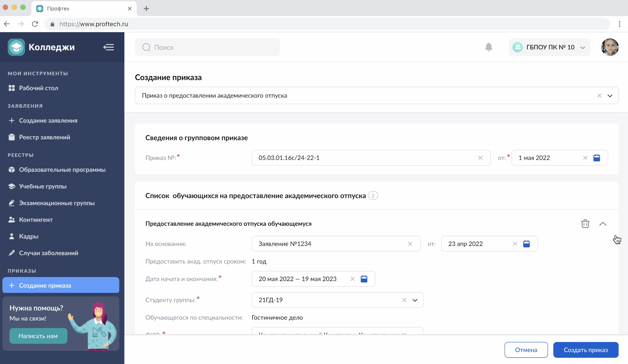This screenshot has width=628, height=364.
Task: Click the Отмена button
Action: coord(526,350)
